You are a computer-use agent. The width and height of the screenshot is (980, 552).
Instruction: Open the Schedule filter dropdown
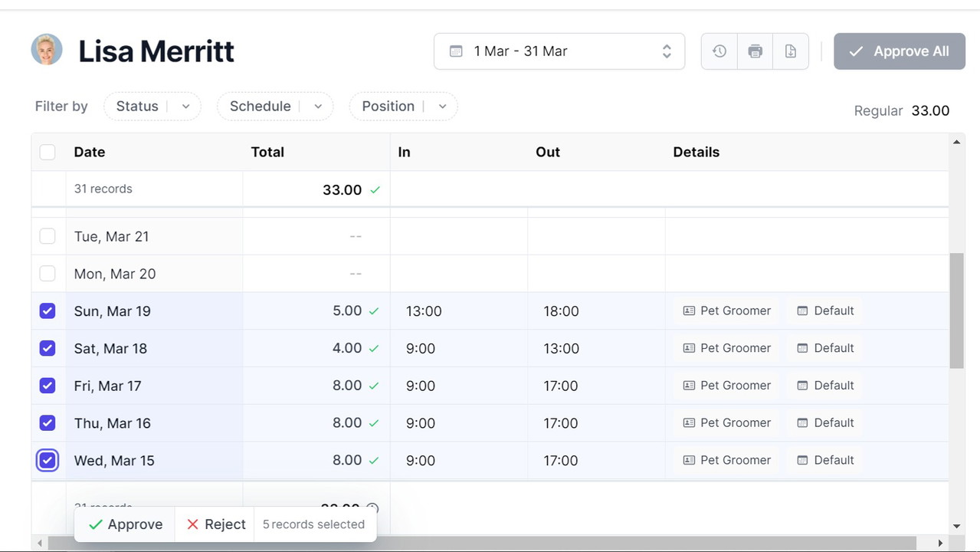pos(274,107)
